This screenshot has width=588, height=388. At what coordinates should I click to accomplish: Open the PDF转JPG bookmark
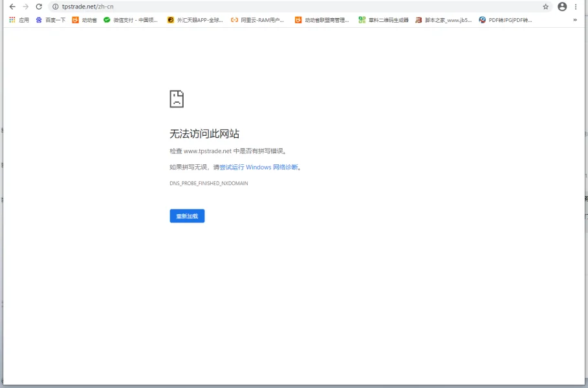pyautogui.click(x=505, y=20)
